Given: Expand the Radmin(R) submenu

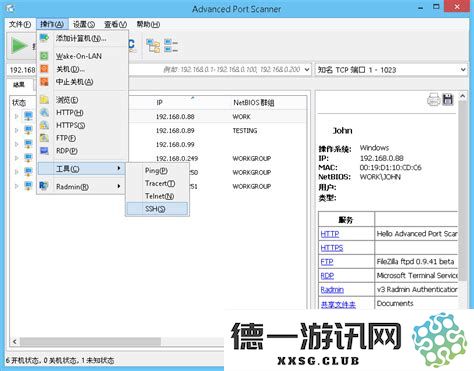Looking at the screenshot, I should 82,187.
